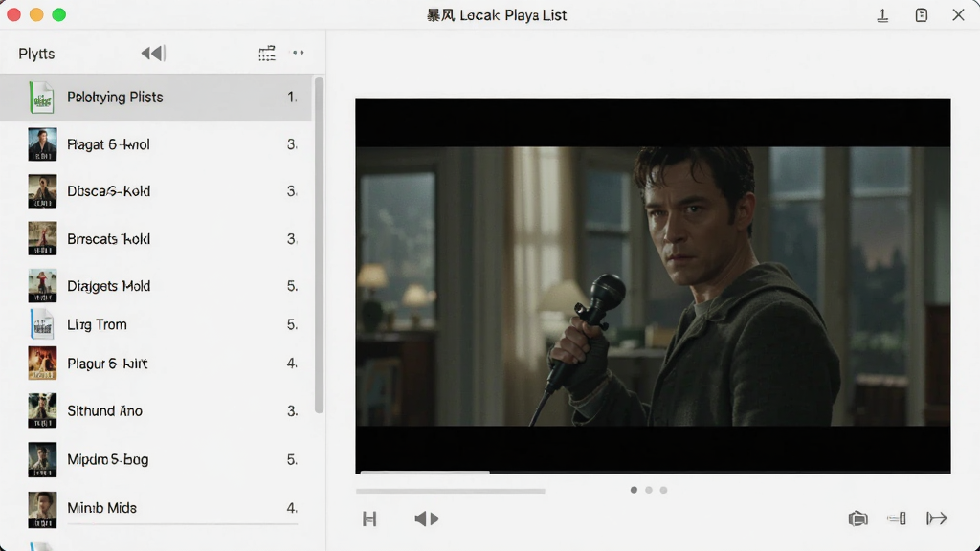Open the playlist grid view icon
The image size is (980, 551).
coord(267,54)
